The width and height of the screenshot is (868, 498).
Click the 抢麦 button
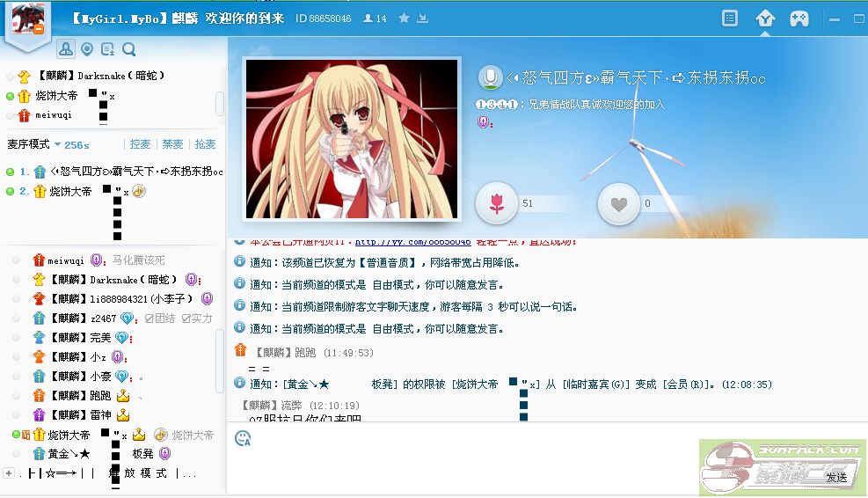205,144
